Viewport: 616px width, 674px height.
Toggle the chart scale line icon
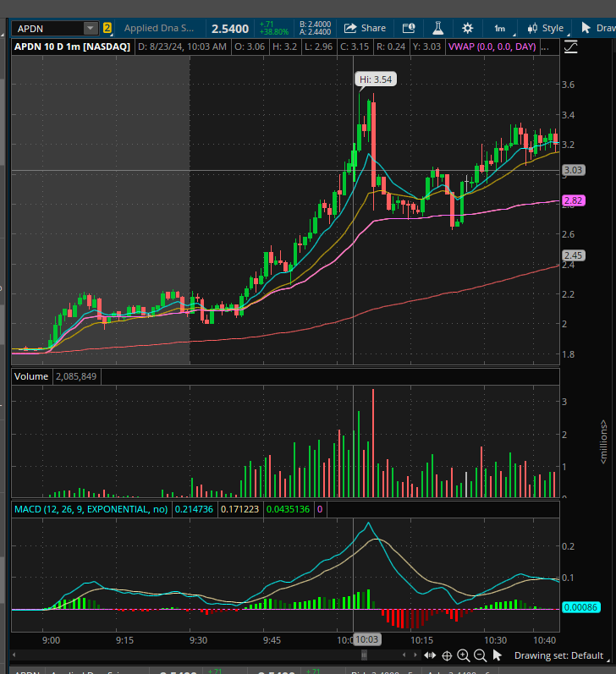point(570,47)
